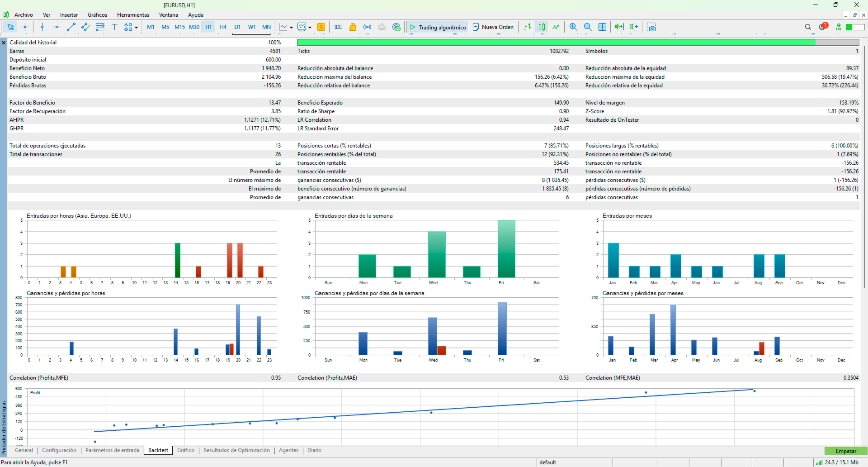This screenshot has height=467, width=868.
Task: Switch chart to candlestick display mode
Action: point(542,27)
